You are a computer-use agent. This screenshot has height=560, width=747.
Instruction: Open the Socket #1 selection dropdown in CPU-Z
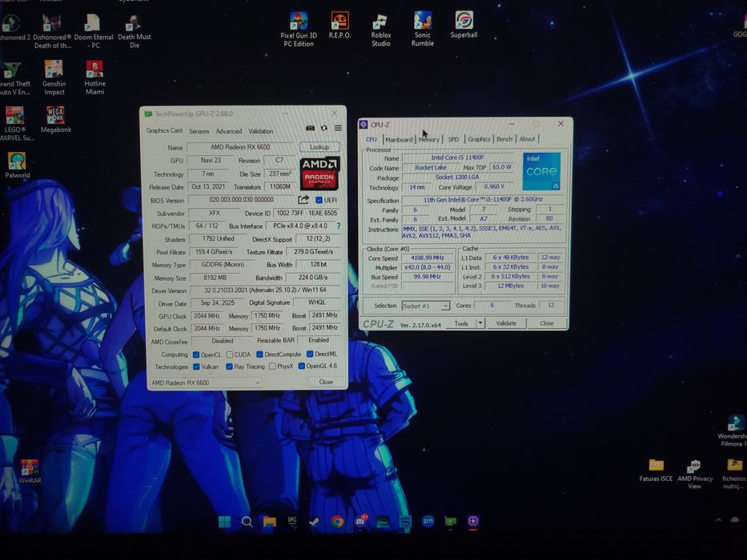pos(425,306)
